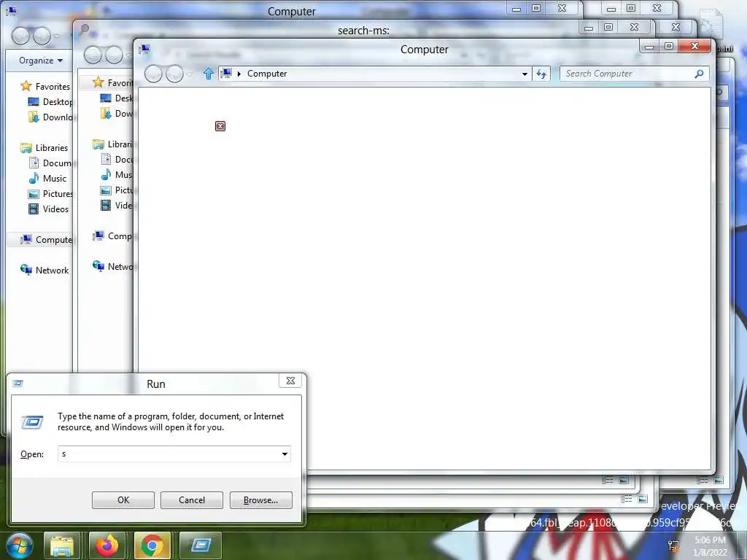Screen dimensions: 747x560
Task: Click the Run dialog title bar icon
Action: (x=18, y=384)
